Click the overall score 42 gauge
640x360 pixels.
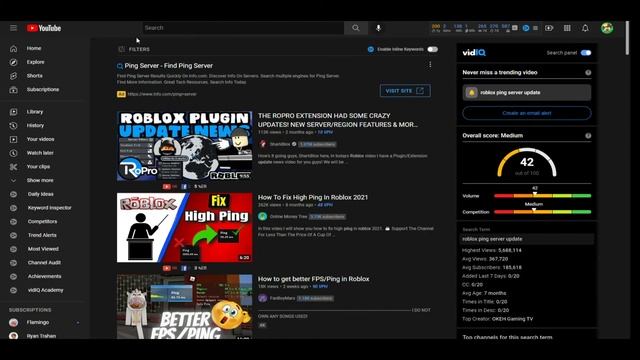527,162
